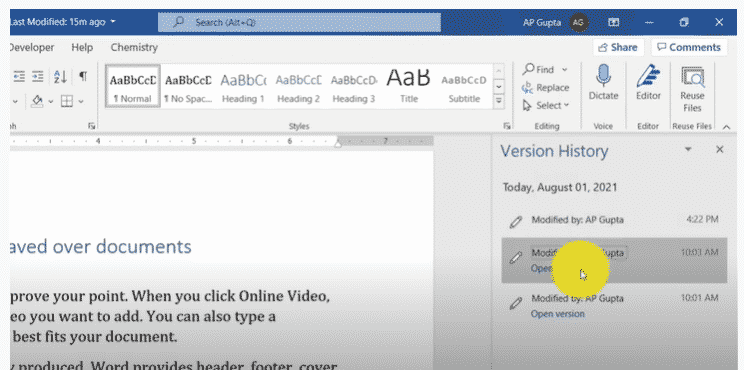Click the Increase Indent icon
This screenshot has height=370, width=744.
coord(38,76)
